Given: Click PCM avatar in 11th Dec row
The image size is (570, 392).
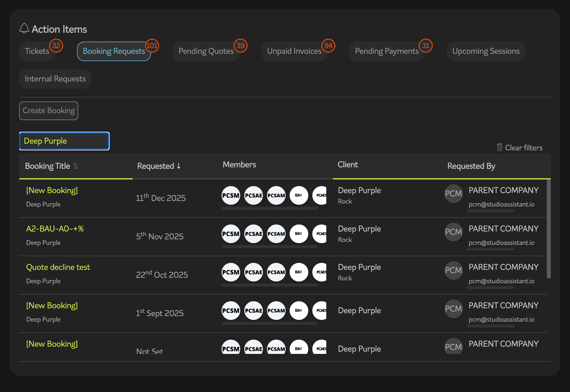Looking at the screenshot, I should [454, 194].
